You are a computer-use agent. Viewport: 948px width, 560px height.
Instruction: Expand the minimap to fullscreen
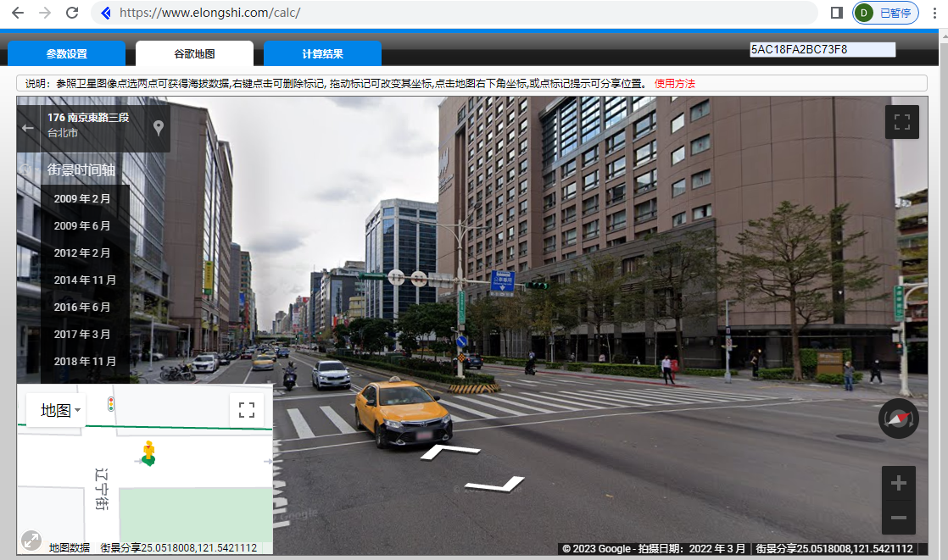click(247, 410)
